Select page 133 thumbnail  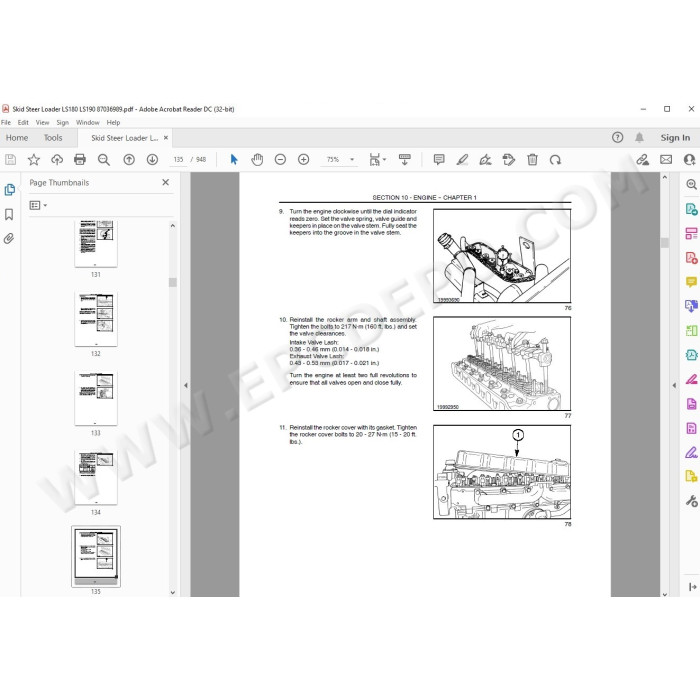tap(96, 398)
